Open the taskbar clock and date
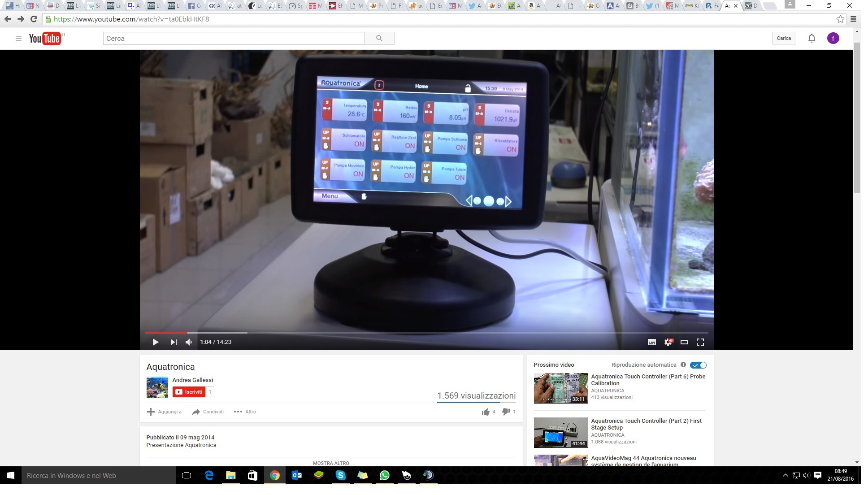Viewport: 868px width, 495px height. [x=841, y=475]
